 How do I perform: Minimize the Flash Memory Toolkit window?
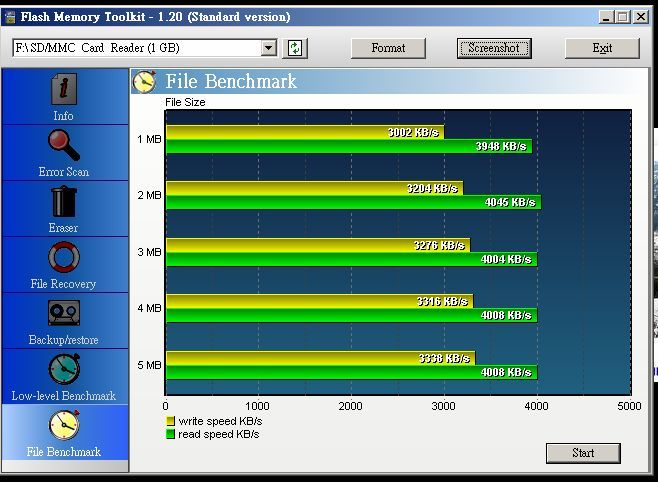[606, 17]
